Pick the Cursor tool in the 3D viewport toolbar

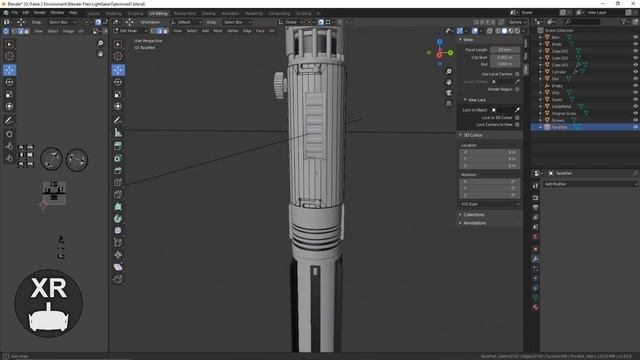pos(118,56)
